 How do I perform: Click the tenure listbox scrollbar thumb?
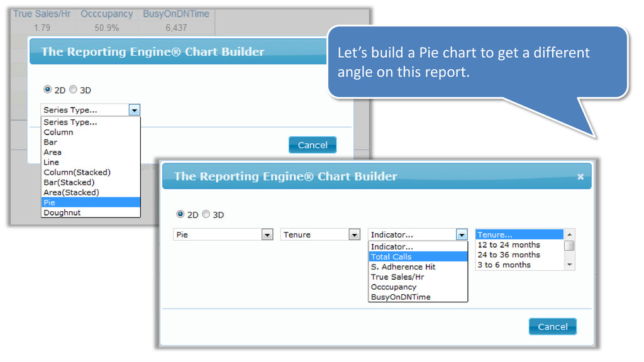coord(570,246)
